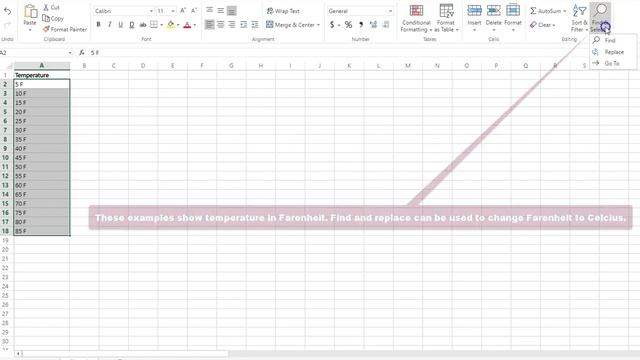The height and width of the screenshot is (360, 640).
Task: Toggle bold formatting
Action: [x=98, y=25]
